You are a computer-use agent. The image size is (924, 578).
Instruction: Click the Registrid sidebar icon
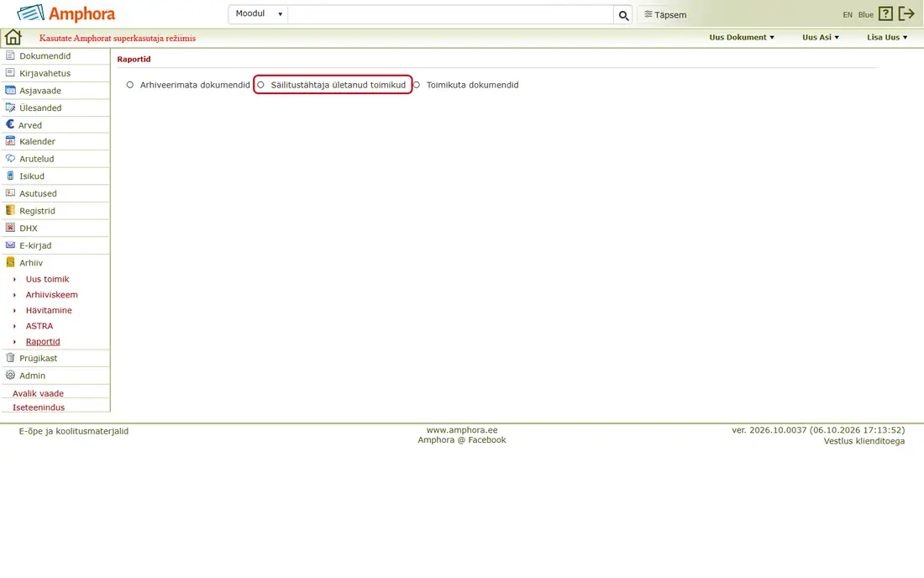pos(10,210)
